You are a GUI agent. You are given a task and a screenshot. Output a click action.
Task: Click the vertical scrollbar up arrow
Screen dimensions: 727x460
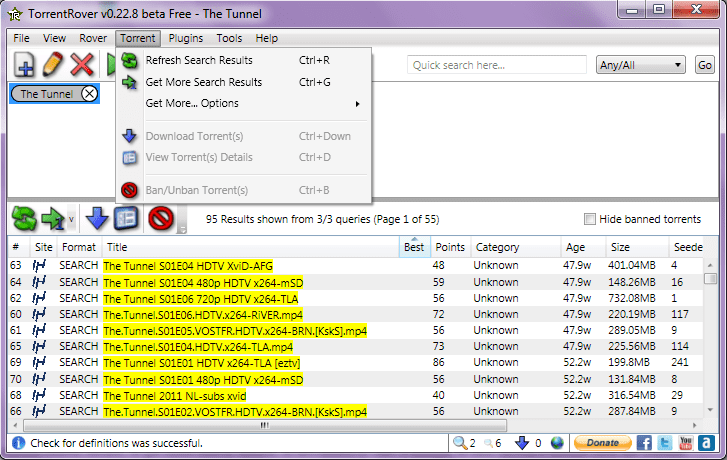(710, 265)
